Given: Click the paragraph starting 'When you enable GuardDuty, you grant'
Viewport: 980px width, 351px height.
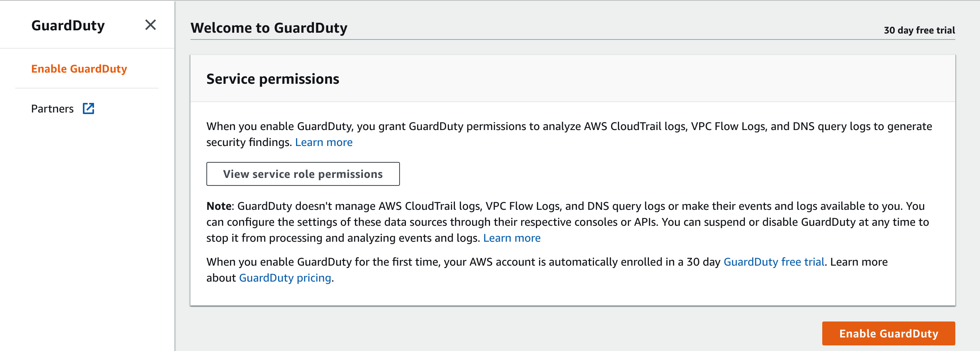Looking at the screenshot, I should coord(569,134).
